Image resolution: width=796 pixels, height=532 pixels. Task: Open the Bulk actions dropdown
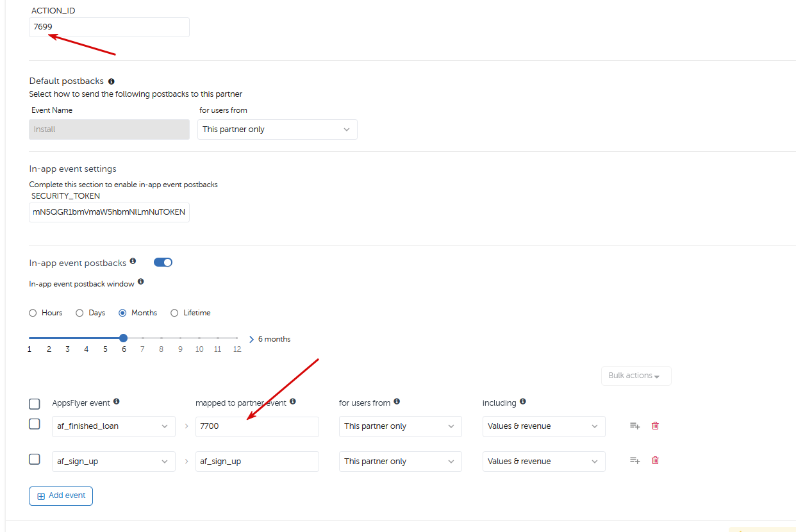636,376
